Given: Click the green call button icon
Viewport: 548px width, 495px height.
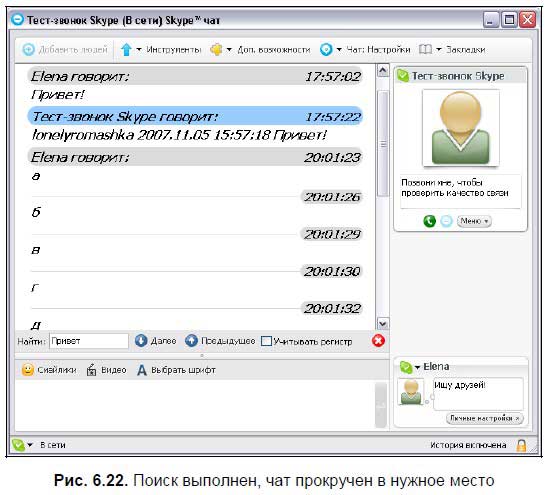Looking at the screenshot, I should point(430,221).
